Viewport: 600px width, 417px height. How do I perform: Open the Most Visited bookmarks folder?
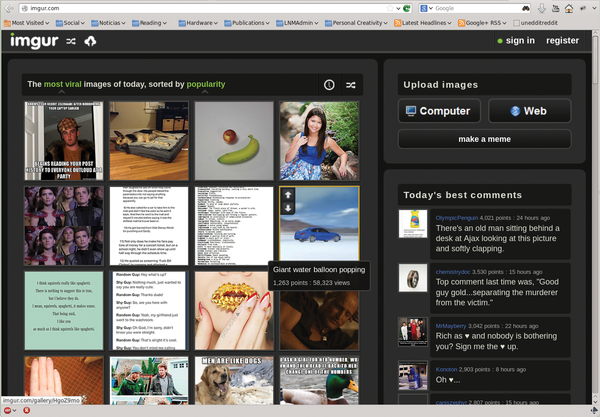click(x=26, y=23)
